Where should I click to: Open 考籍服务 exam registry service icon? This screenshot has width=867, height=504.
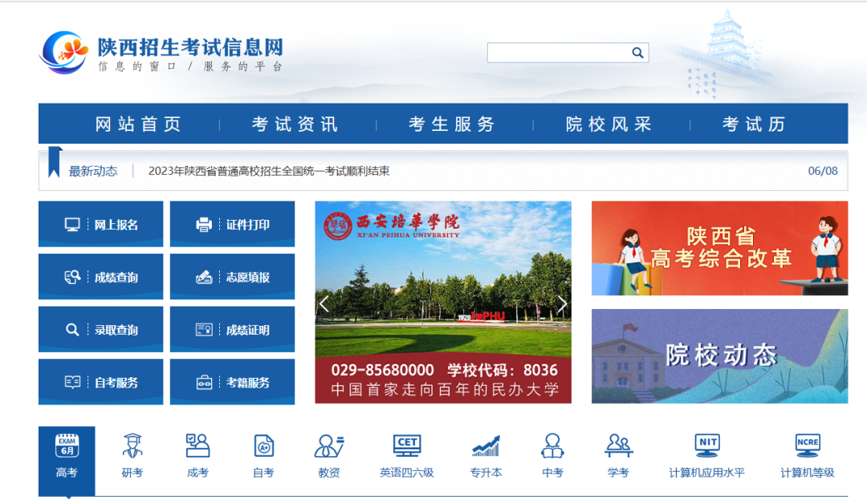(x=232, y=381)
